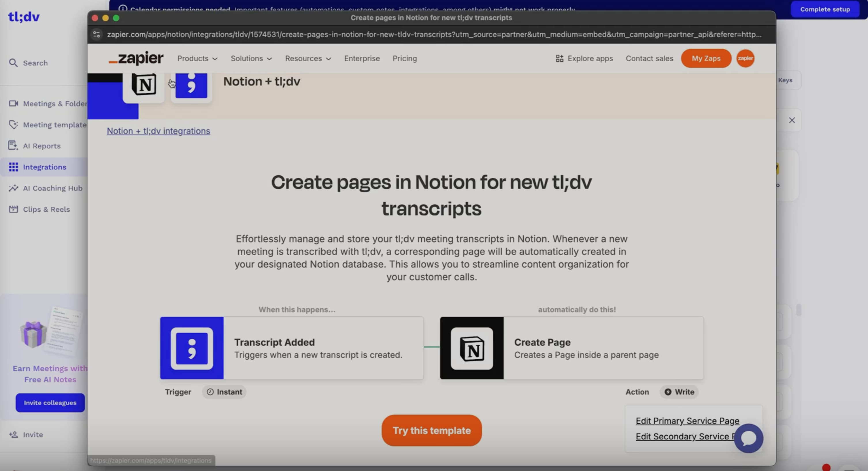This screenshot has width=868, height=471.
Task: Click the Zapier account avatar
Action: click(745, 58)
